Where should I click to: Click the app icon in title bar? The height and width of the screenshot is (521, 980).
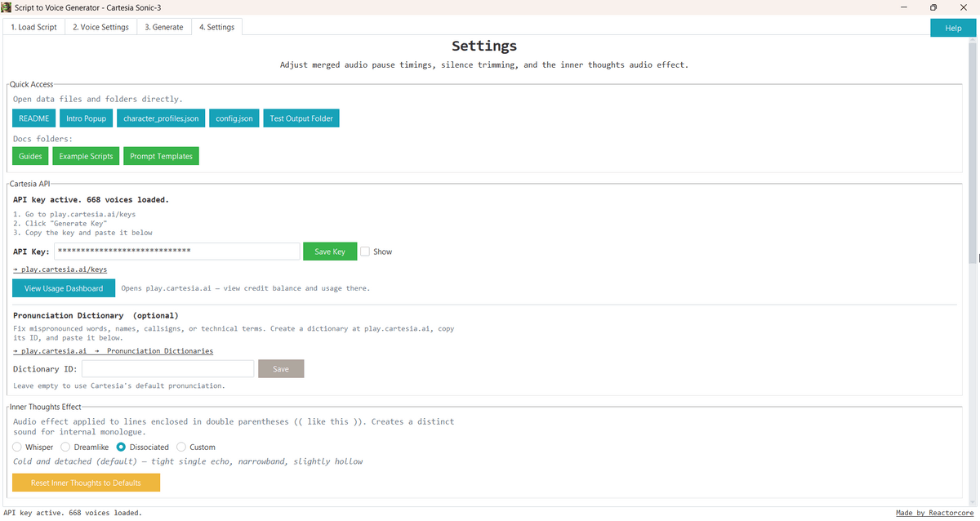coord(7,7)
